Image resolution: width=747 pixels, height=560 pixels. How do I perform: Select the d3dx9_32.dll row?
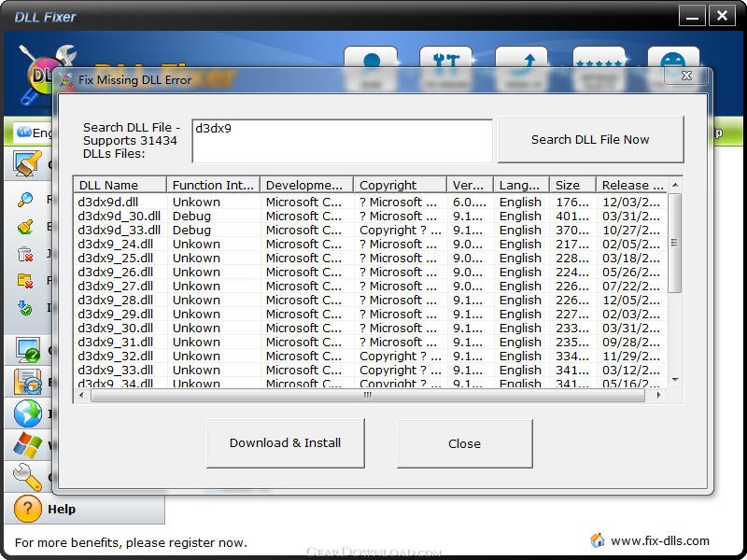370,357
